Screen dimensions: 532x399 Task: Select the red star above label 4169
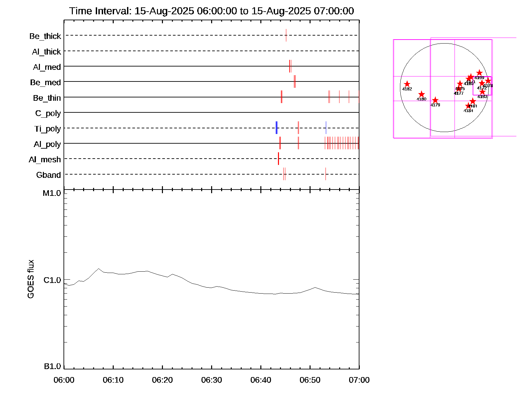coord(479,73)
